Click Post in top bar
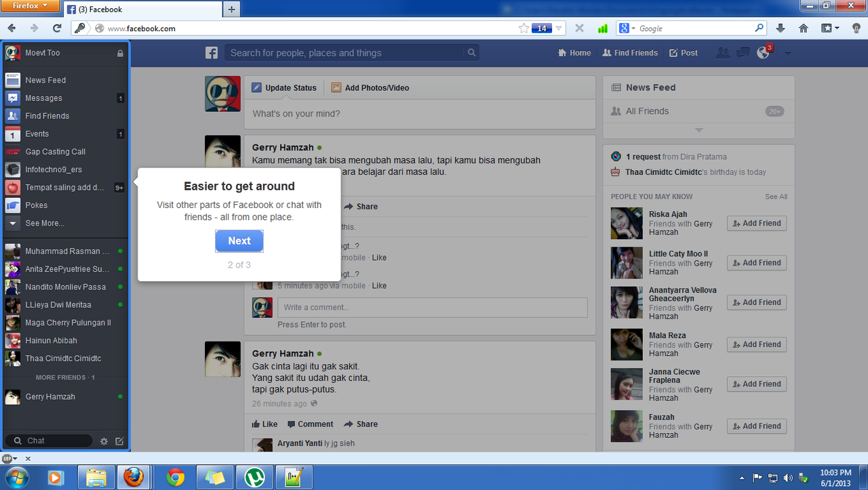This screenshot has height=490, width=868. point(684,53)
